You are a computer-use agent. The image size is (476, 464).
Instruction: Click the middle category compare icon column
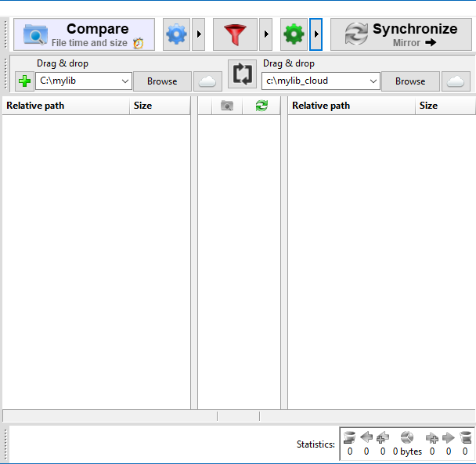tap(227, 106)
